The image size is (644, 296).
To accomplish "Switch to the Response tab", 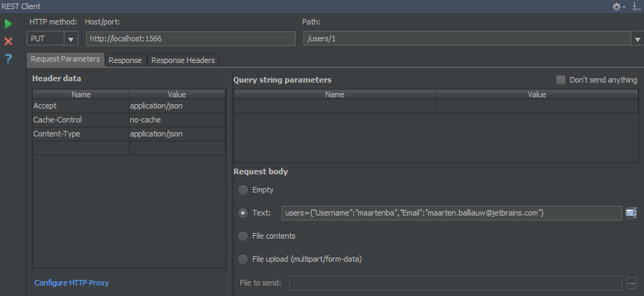I will pyautogui.click(x=125, y=60).
